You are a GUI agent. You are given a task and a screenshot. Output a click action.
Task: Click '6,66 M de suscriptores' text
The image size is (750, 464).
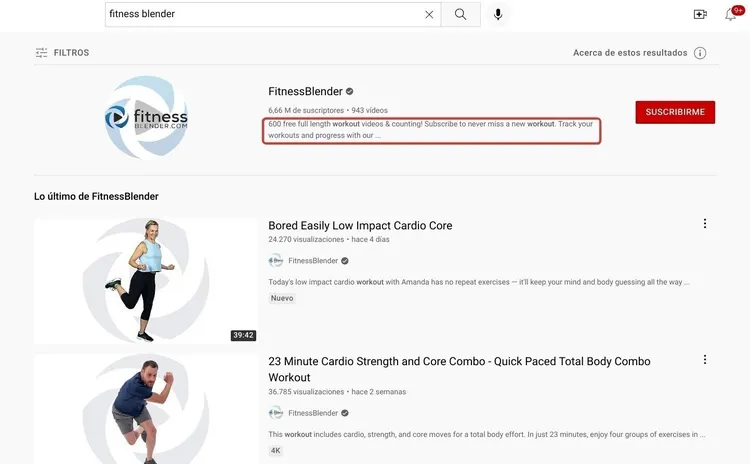tap(306, 110)
